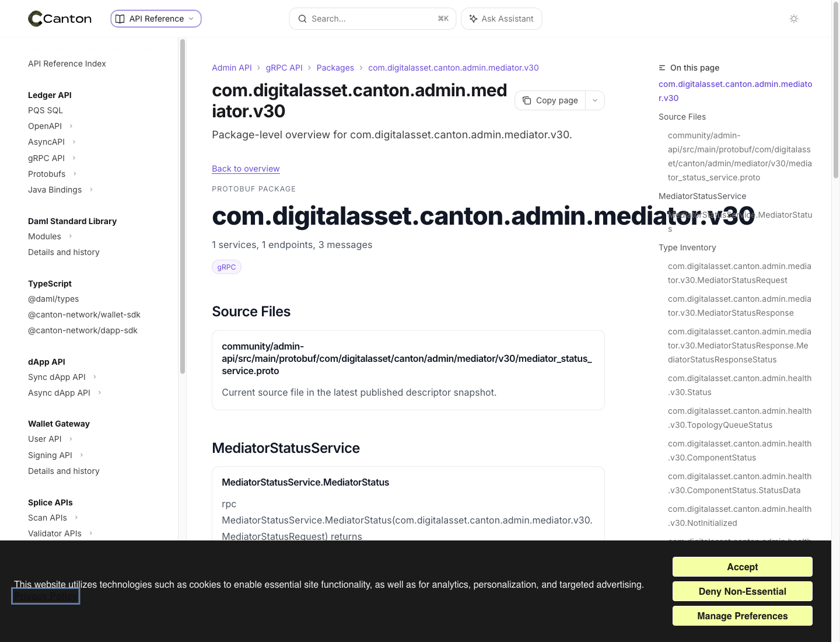The image size is (840, 642).
Task: Expand the Signing API chevron
Action: [x=82, y=455]
